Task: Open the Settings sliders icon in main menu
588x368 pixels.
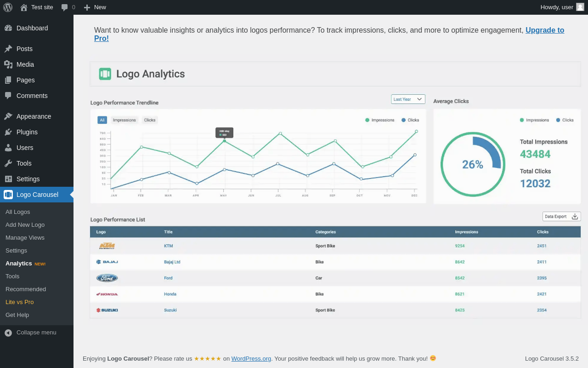Action: tap(8, 179)
